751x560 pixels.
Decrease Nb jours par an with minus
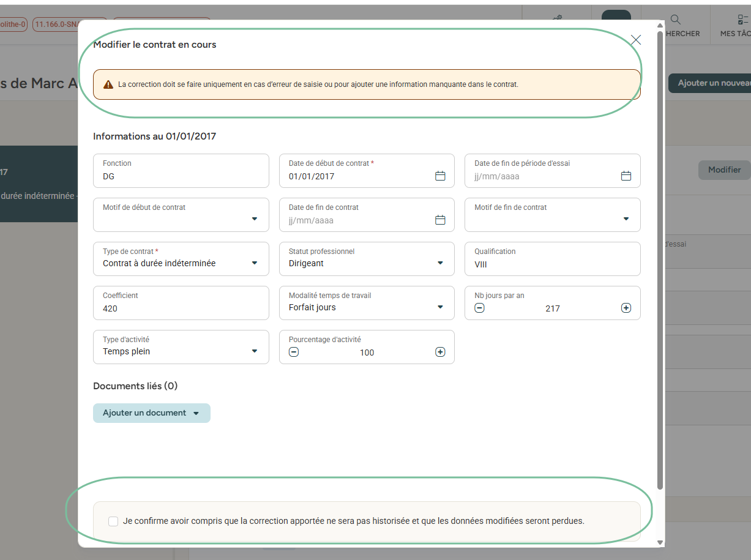(479, 308)
